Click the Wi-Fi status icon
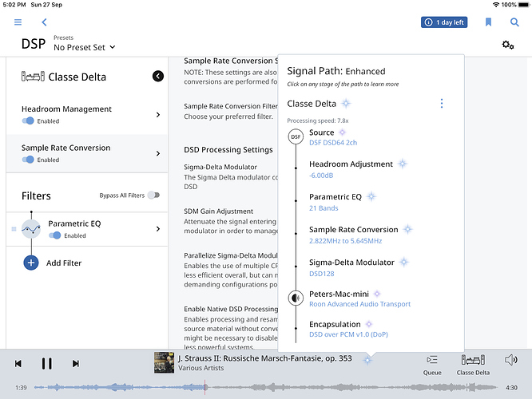This screenshot has width=532, height=399. coord(496,5)
